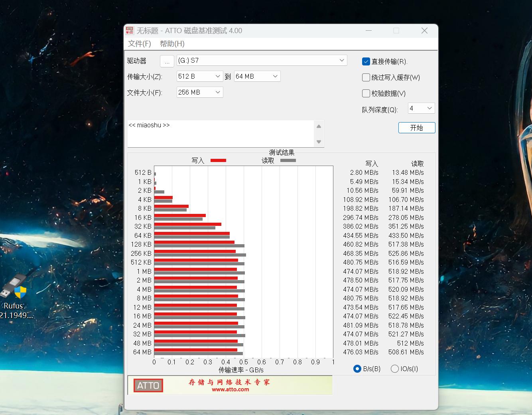Image resolution: width=532 pixels, height=415 pixels.
Task: Click the ATTO logo in the bottom banner
Action: [x=148, y=385]
